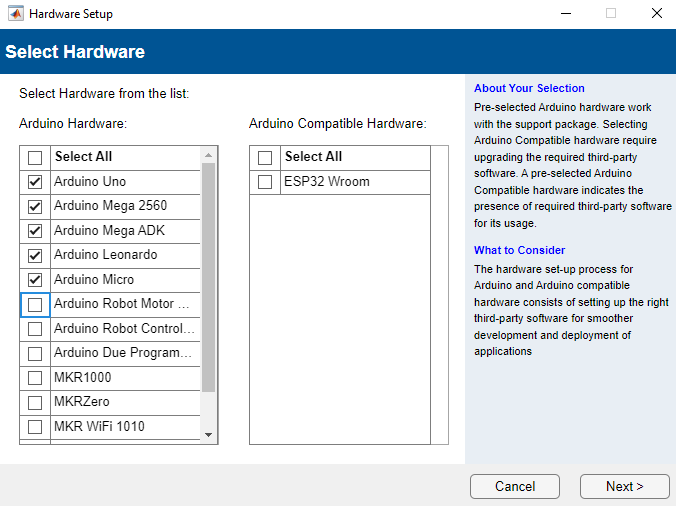This screenshot has width=676, height=506.
Task: Select the Arduino Mega ADK label
Action: tap(110, 231)
